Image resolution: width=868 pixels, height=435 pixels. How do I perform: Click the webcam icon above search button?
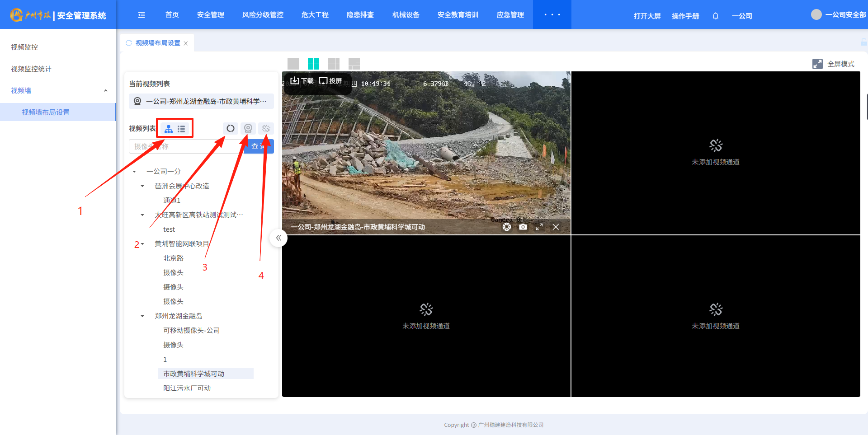click(x=248, y=129)
